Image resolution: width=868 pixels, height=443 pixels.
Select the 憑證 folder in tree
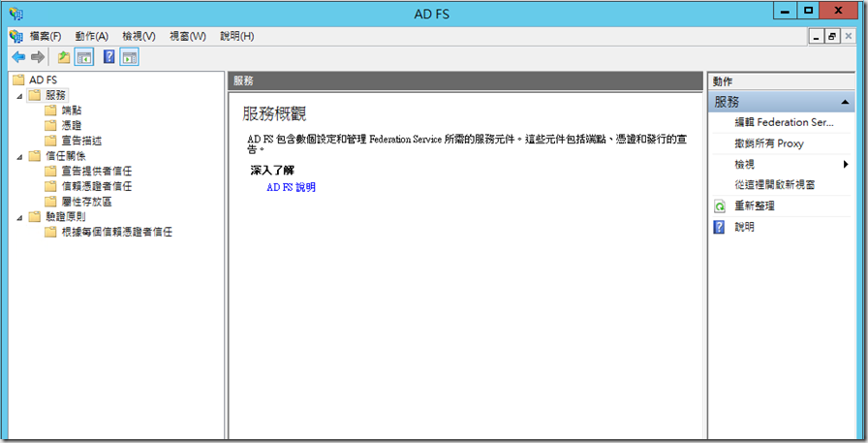tap(71, 125)
